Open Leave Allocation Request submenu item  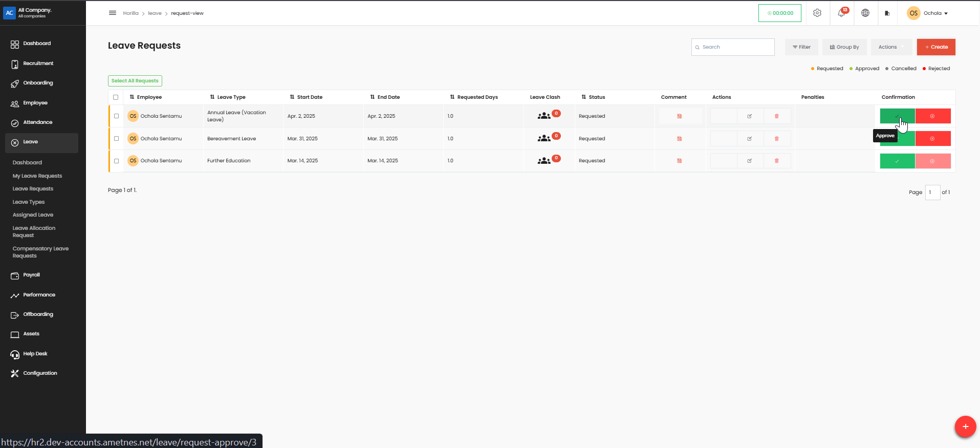pyautogui.click(x=34, y=232)
